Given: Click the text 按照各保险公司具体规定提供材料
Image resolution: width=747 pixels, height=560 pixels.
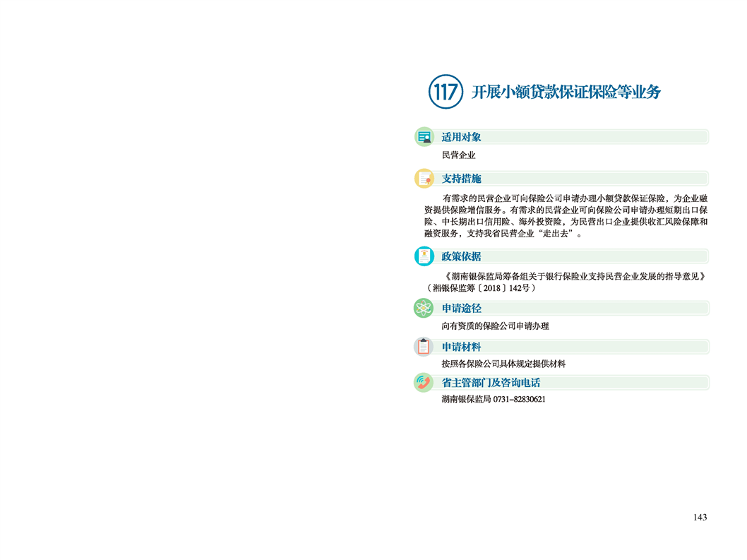Looking at the screenshot, I should click(503, 364).
